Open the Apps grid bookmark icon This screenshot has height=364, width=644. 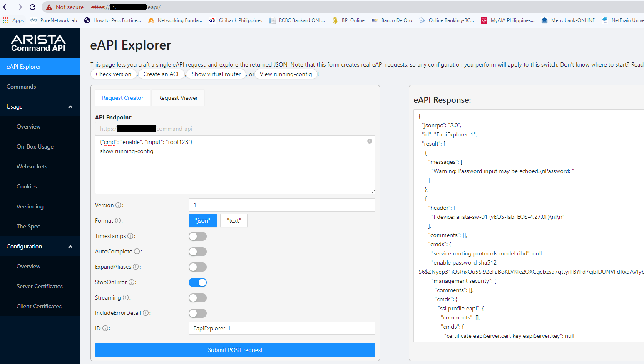tap(5, 20)
